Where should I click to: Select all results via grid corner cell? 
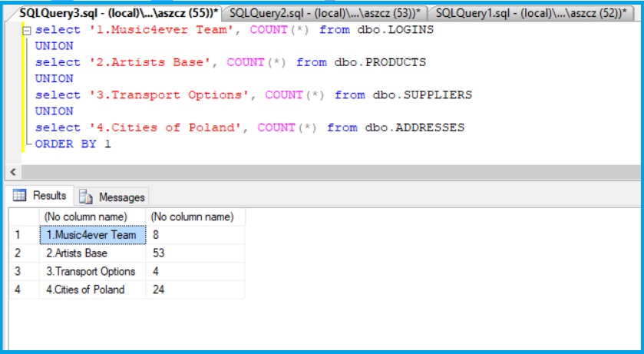[x=23, y=217]
